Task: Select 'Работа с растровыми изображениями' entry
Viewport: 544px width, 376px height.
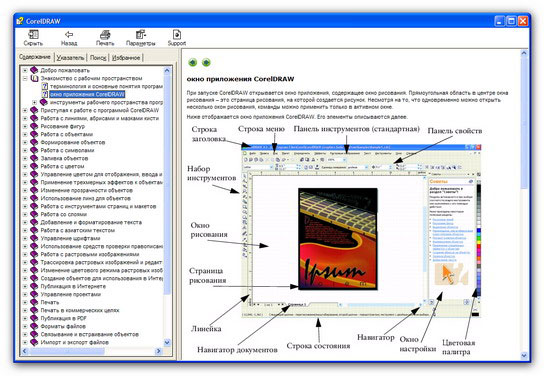Action: [x=90, y=254]
